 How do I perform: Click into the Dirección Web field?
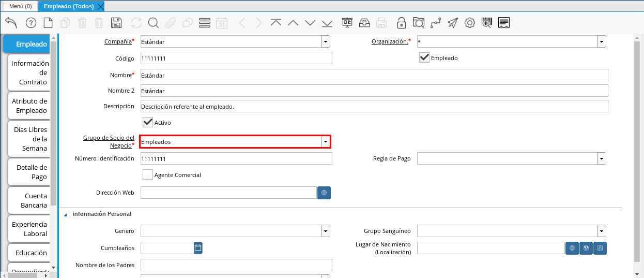tap(228, 193)
